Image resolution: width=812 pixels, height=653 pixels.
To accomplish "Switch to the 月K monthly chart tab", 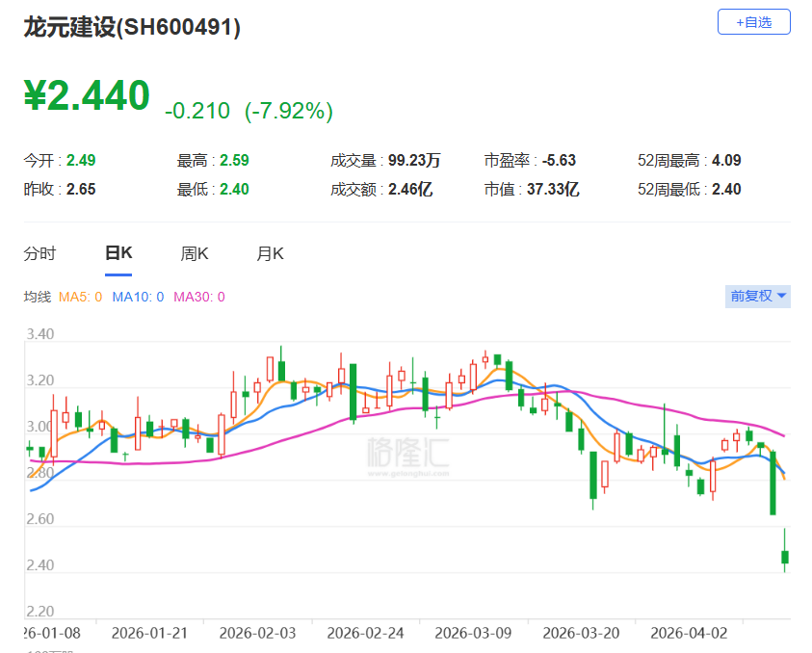I will pos(270,253).
